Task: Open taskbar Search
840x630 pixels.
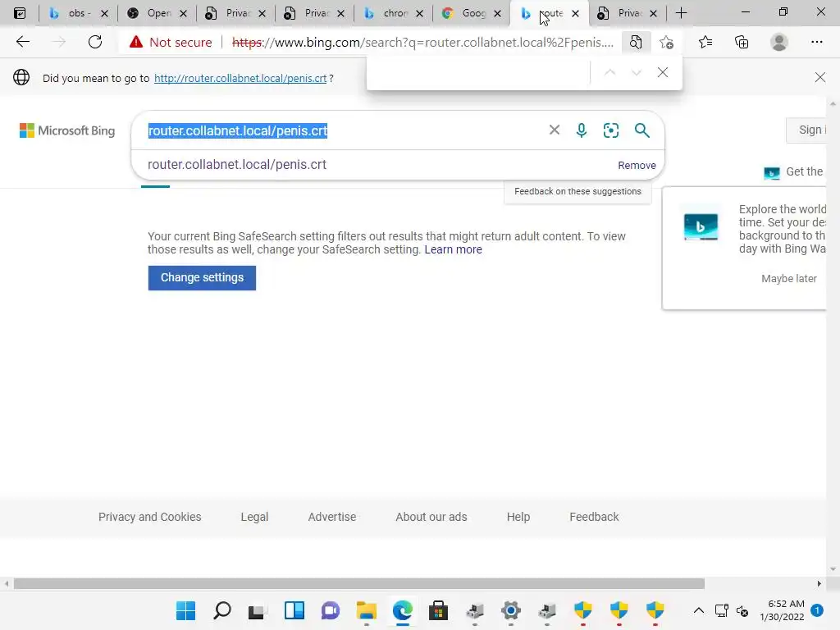Action: 221,610
